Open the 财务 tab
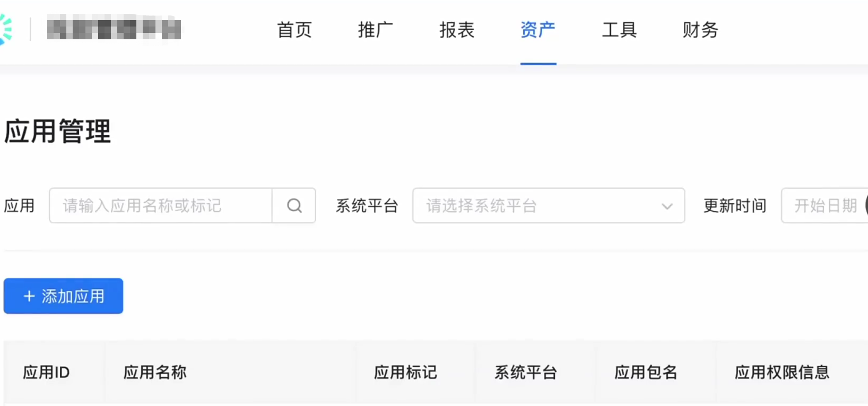This screenshot has height=406, width=868. [700, 30]
